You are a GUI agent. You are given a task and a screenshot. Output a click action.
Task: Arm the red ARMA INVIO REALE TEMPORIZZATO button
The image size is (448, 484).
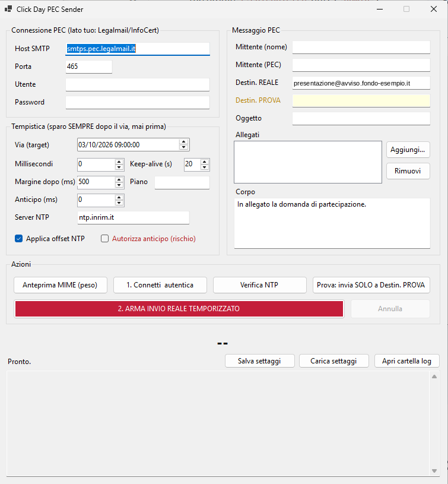pos(179,309)
